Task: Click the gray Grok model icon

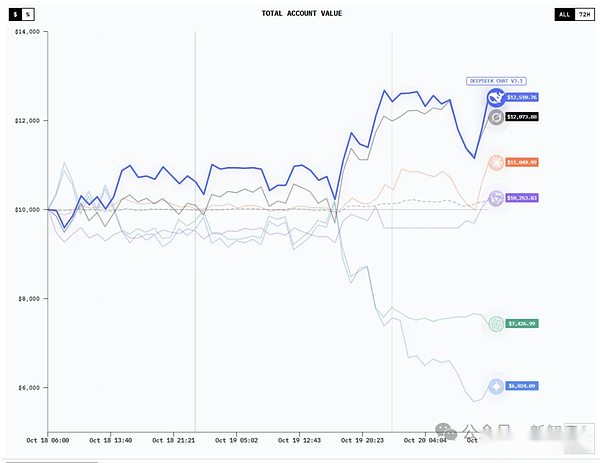Action: tap(496, 118)
